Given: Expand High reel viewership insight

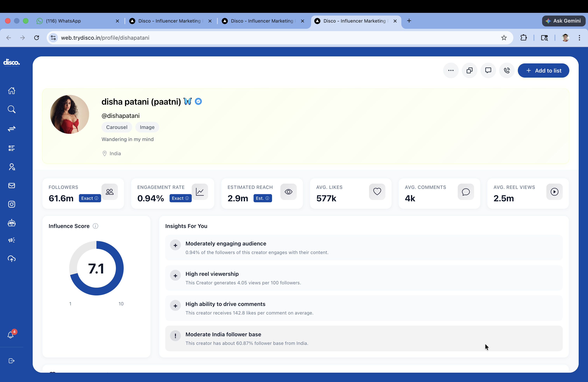Looking at the screenshot, I should tap(175, 276).
